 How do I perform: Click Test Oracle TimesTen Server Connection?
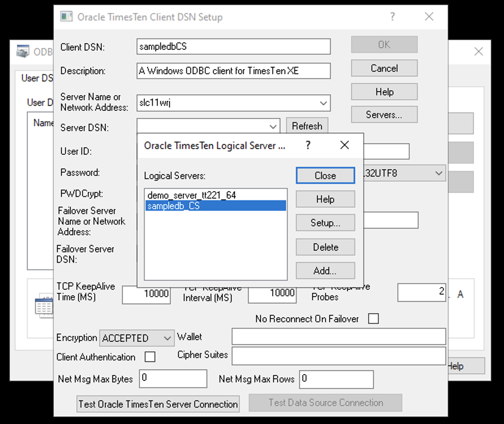click(x=158, y=404)
